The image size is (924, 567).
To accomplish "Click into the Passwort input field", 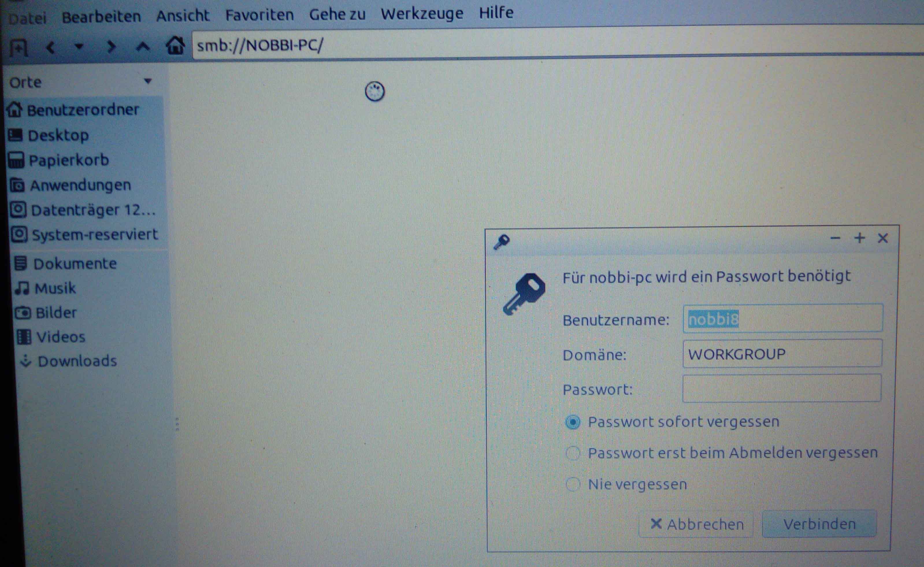I will [x=782, y=388].
